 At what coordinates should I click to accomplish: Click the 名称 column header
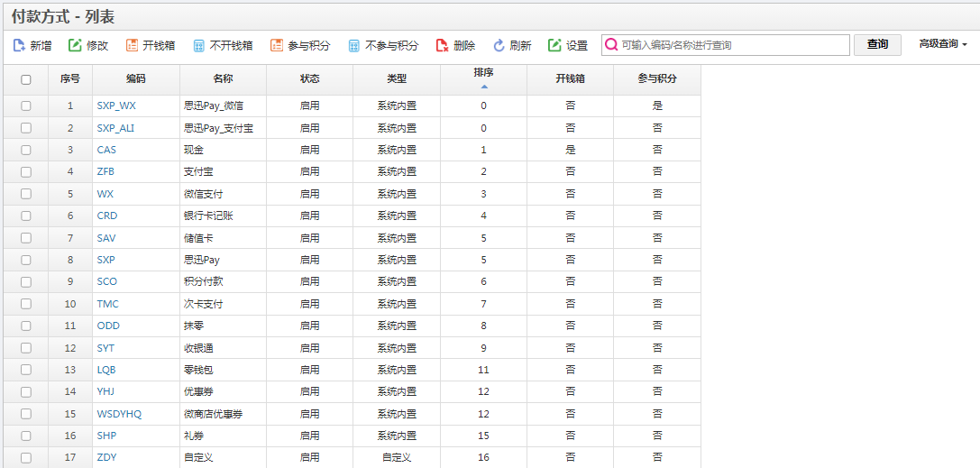click(x=223, y=78)
